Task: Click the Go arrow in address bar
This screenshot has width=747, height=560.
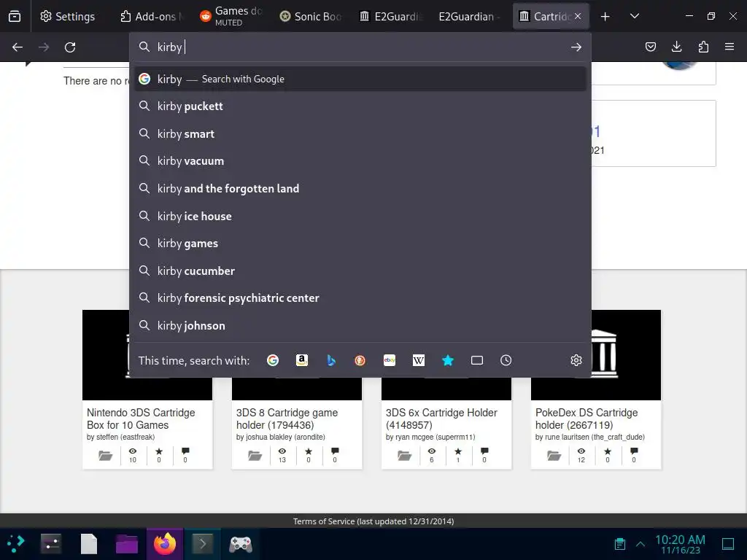Action: (x=576, y=47)
